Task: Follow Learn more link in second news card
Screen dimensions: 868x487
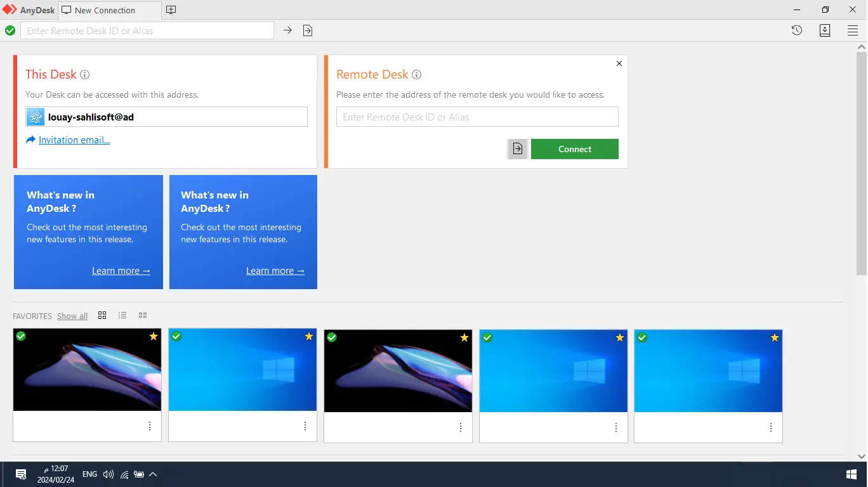Action: tap(275, 271)
